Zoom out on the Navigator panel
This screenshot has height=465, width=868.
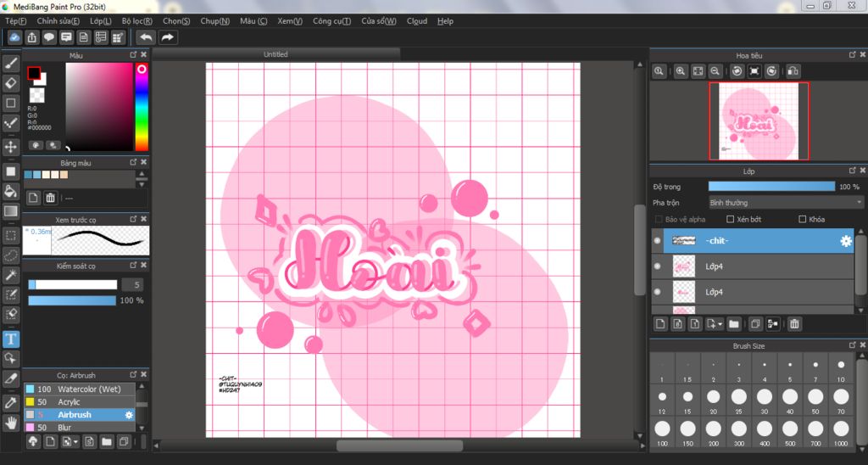[x=715, y=71]
